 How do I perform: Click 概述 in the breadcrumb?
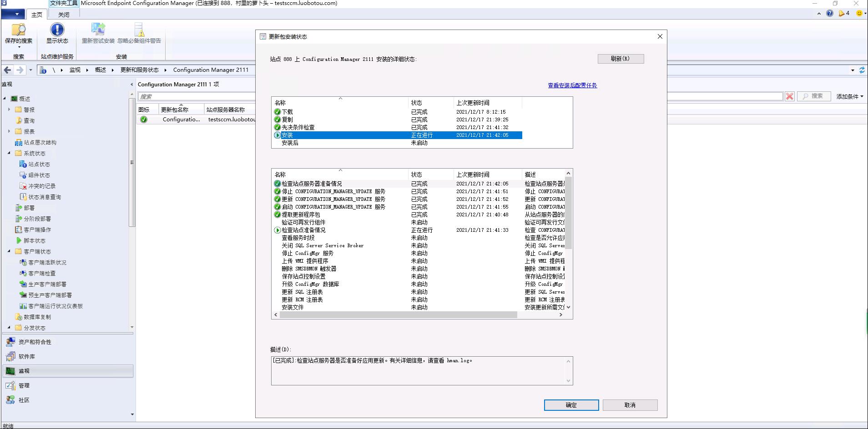(100, 70)
